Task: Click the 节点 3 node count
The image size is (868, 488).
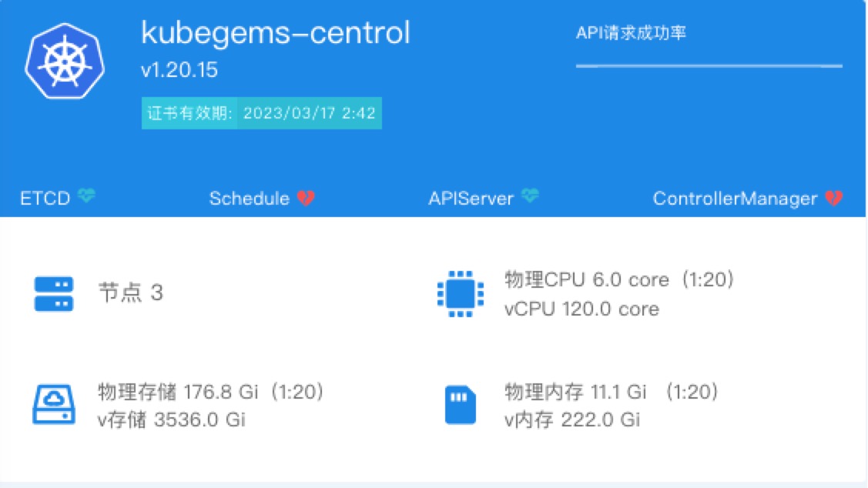Action: [131, 292]
